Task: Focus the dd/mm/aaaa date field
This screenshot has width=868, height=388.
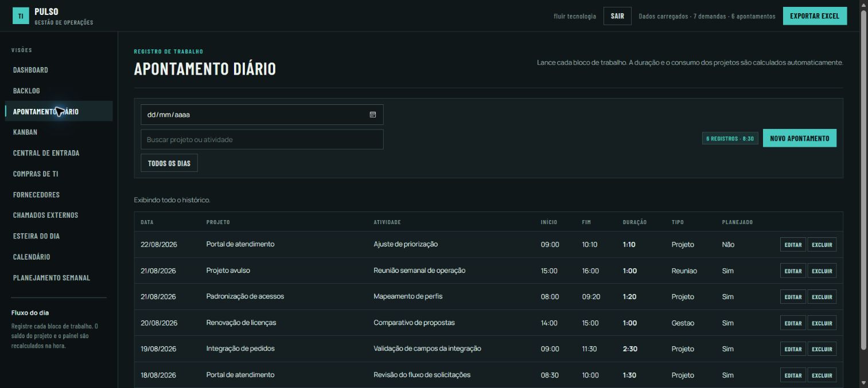Action: pos(262,115)
